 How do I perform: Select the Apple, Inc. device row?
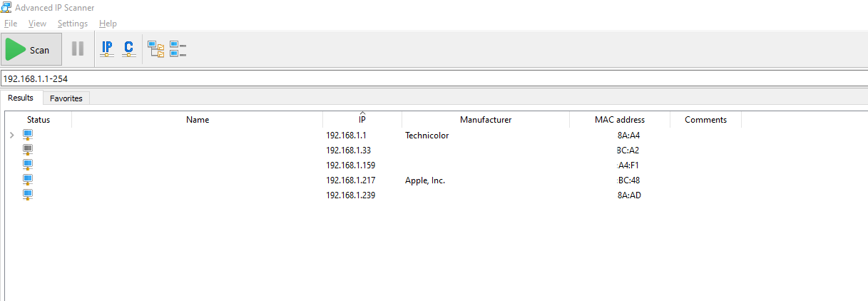coord(425,180)
